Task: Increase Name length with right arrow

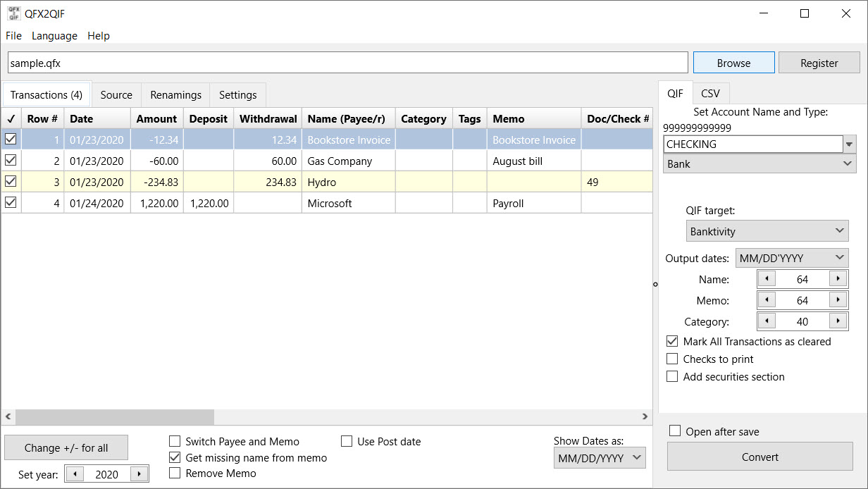Action: [838, 279]
